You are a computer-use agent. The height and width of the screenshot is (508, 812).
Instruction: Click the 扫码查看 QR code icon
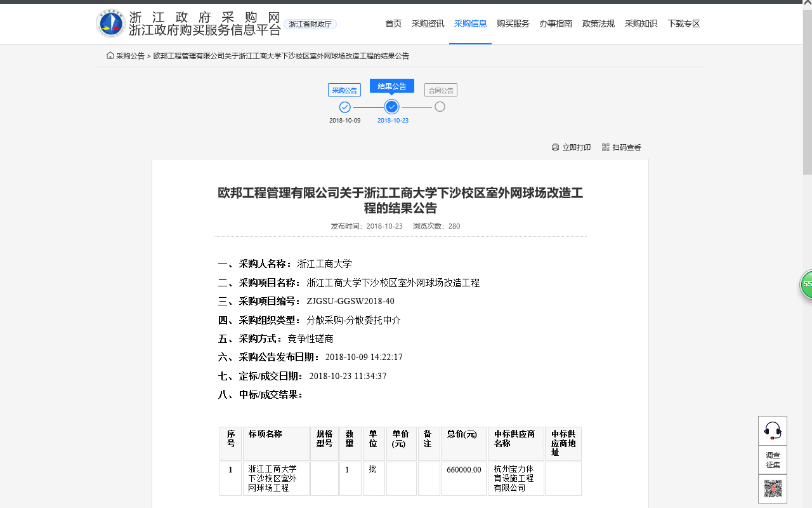(606, 147)
